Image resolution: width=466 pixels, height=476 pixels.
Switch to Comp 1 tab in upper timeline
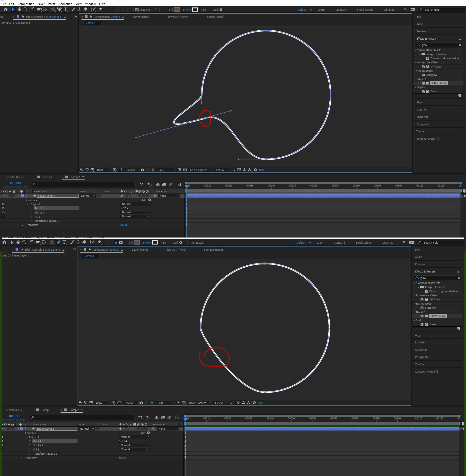[x=47, y=177]
